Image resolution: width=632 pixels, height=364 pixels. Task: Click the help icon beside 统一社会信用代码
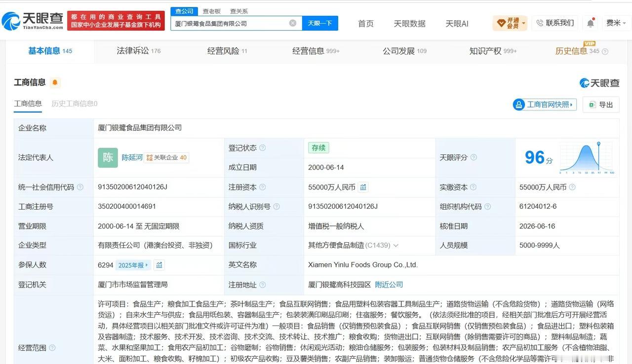[80, 187]
